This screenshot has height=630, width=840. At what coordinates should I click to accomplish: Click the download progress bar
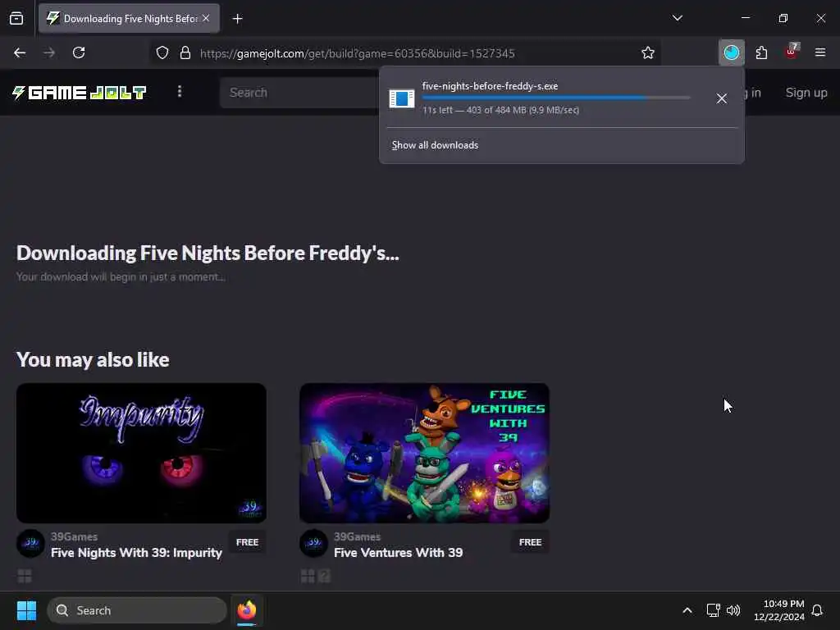[x=556, y=98]
